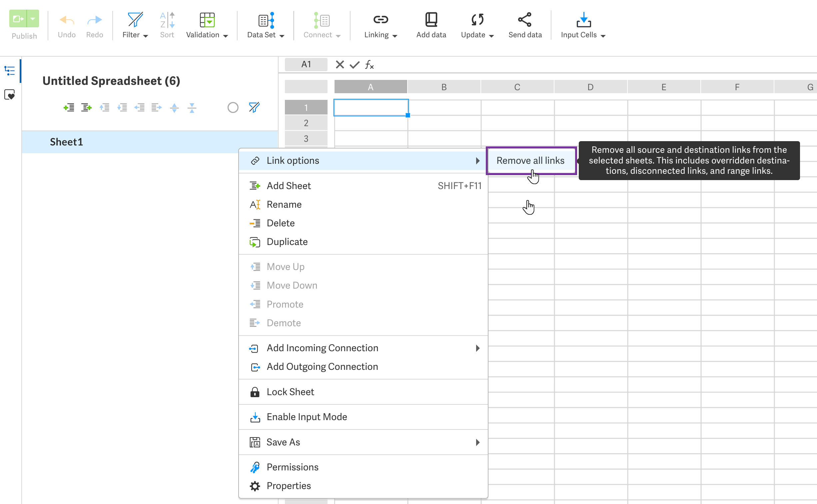Toggle the sheet filter icon
The height and width of the screenshot is (504, 817).
[x=254, y=107]
